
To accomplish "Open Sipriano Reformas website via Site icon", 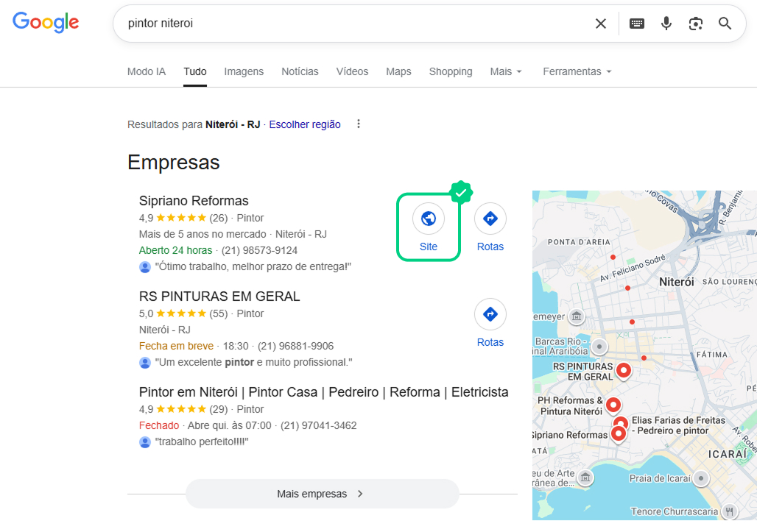I will pos(428,219).
